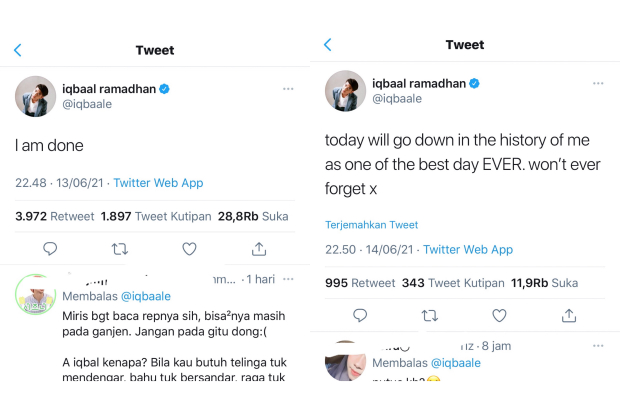The height and width of the screenshot is (413, 620).
Task: Go back from the left tweet view
Action: coord(17,50)
